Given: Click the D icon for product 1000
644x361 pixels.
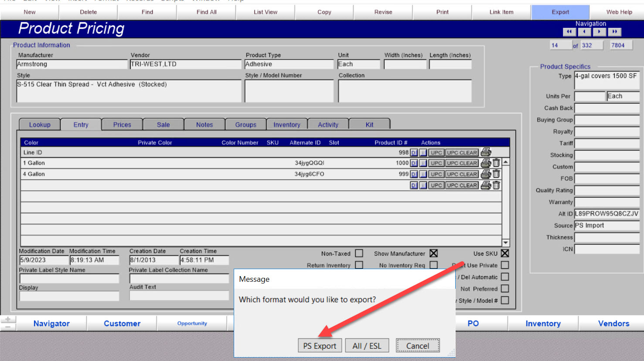Looking at the screenshot, I should (x=414, y=163).
